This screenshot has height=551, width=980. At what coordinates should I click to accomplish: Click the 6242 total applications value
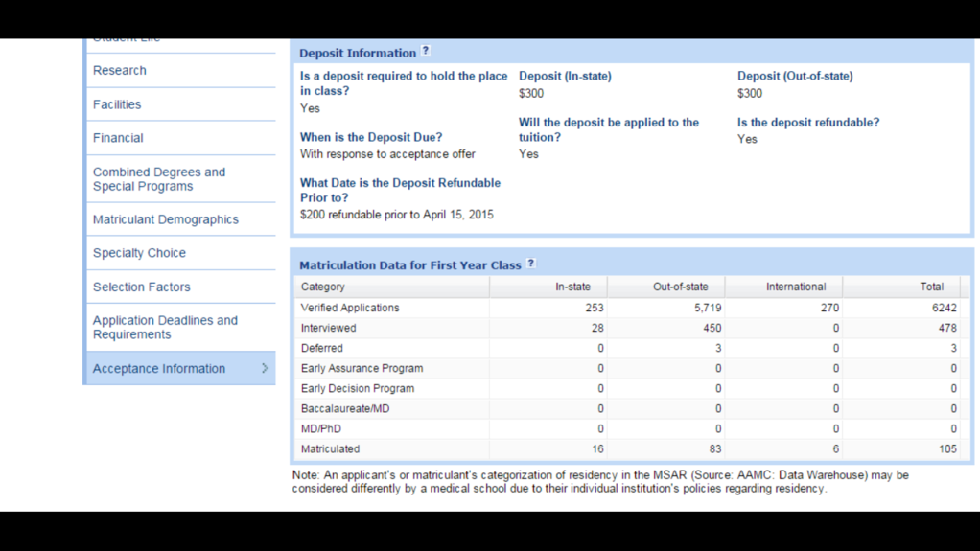(945, 308)
